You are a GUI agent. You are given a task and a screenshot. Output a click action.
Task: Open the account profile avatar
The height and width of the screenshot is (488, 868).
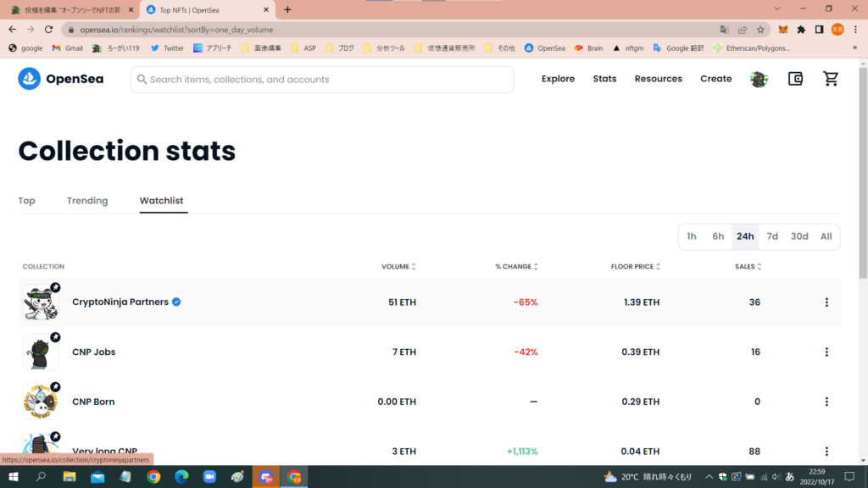click(759, 79)
